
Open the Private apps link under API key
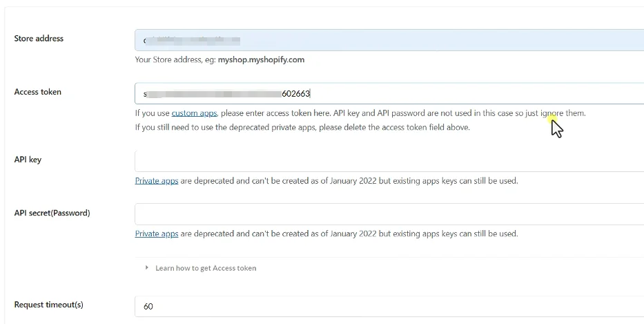pyautogui.click(x=157, y=181)
